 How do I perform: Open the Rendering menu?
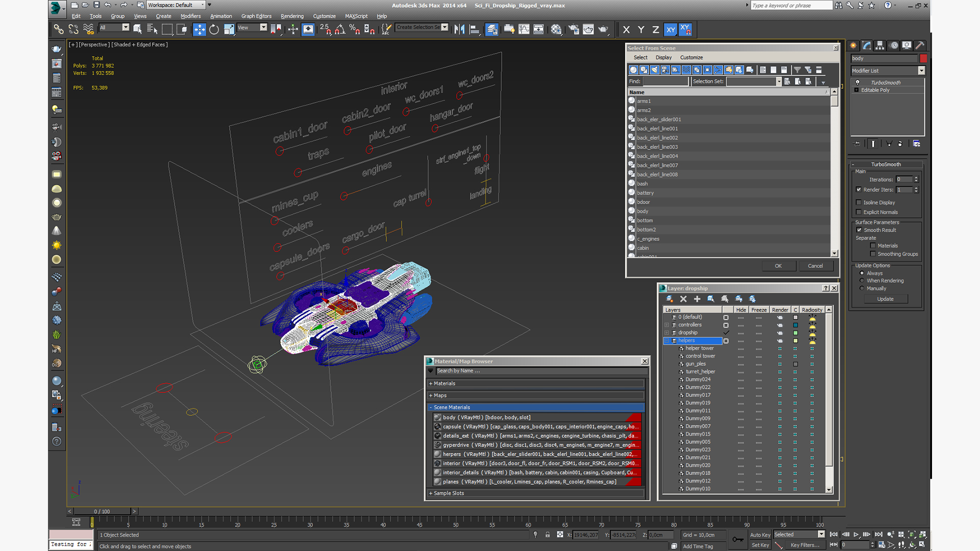292,16
